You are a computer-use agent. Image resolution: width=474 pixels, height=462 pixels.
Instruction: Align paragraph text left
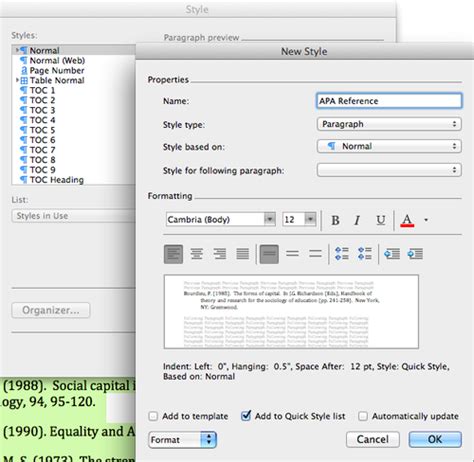tap(173, 254)
